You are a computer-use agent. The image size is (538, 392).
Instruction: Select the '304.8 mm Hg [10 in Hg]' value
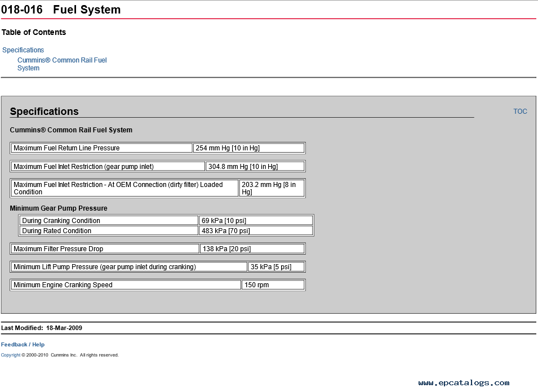pos(255,166)
